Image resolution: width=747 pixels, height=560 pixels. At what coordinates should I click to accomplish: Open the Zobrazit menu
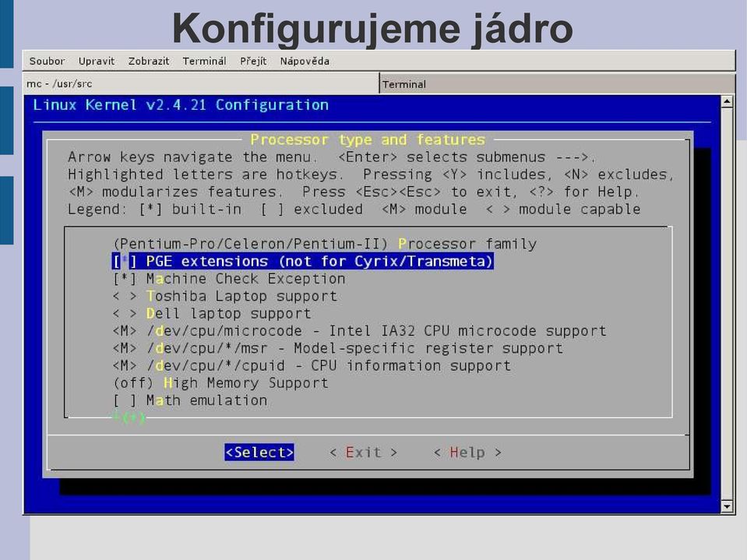(148, 61)
